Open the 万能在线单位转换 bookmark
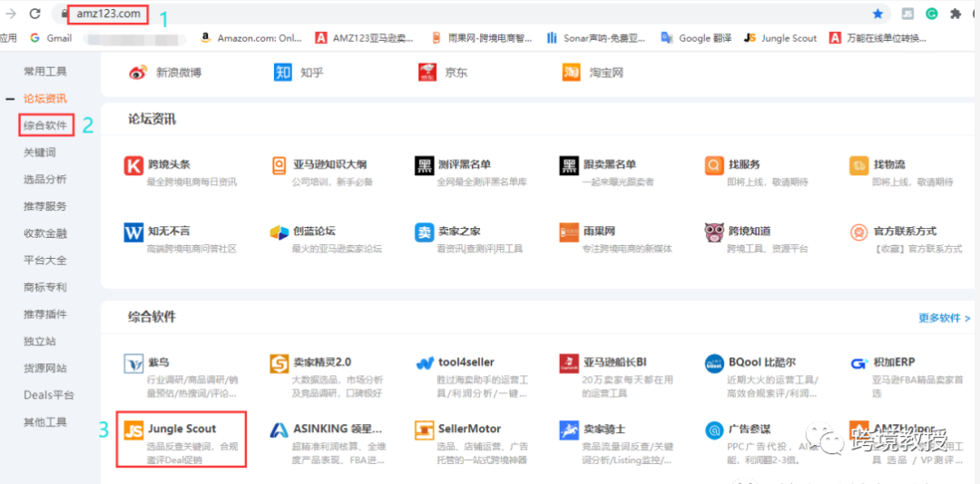This screenshot has width=980, height=484. click(x=878, y=38)
